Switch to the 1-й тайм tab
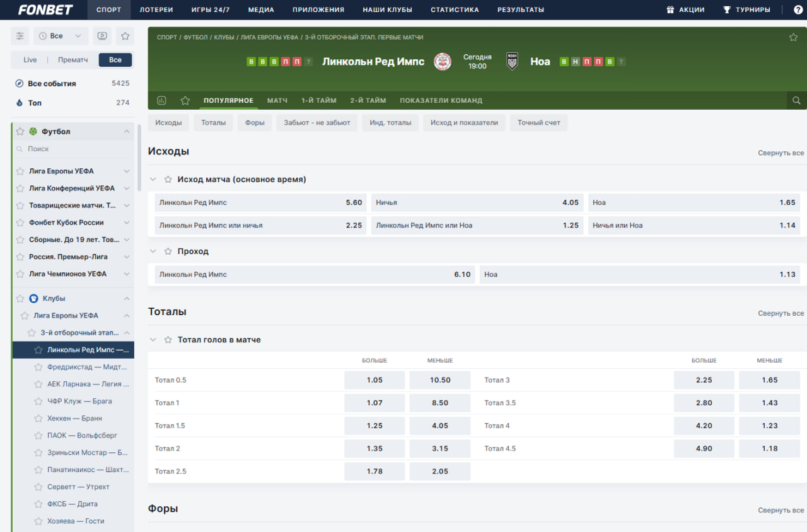Viewport: 807px width, 532px height. (318, 100)
